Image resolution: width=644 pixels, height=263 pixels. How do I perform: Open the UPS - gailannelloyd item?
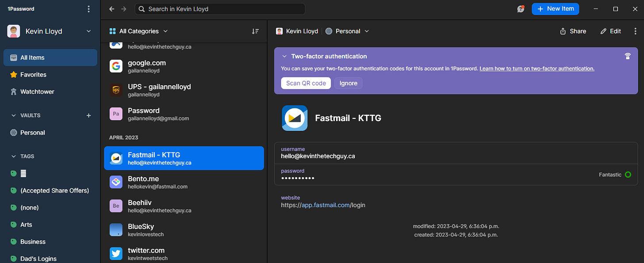pyautogui.click(x=184, y=90)
